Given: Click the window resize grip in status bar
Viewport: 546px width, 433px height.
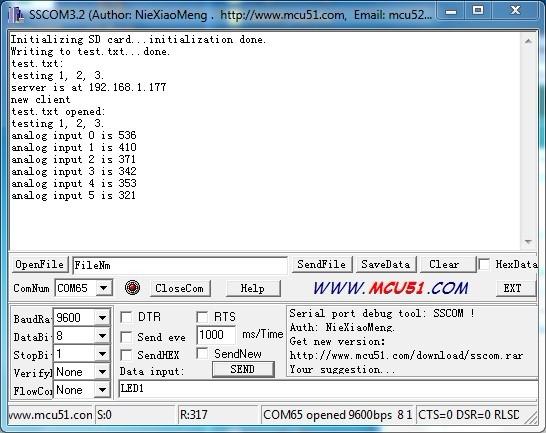Looking at the screenshot, I should 532,417.
